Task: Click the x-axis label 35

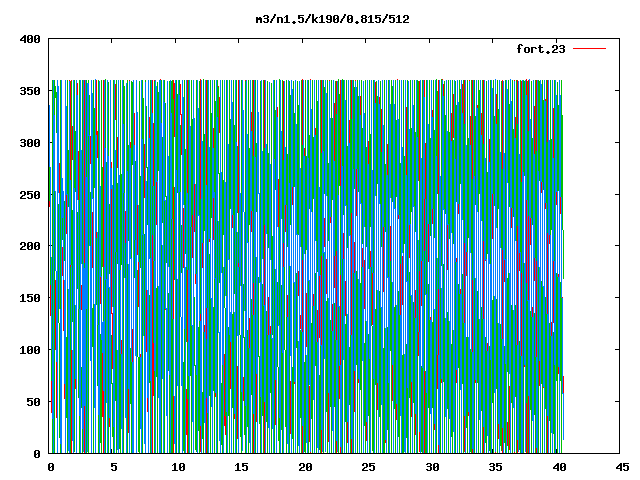Action: point(496,467)
